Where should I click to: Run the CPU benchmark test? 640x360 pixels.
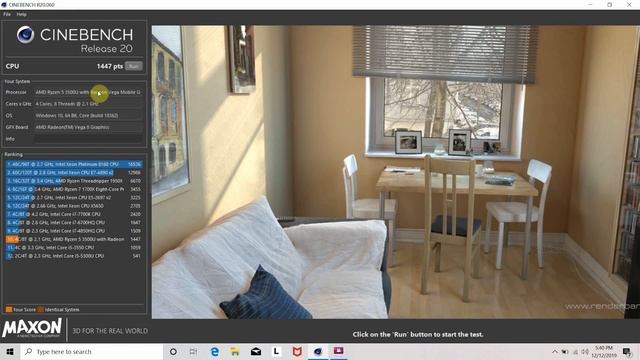(x=133, y=66)
